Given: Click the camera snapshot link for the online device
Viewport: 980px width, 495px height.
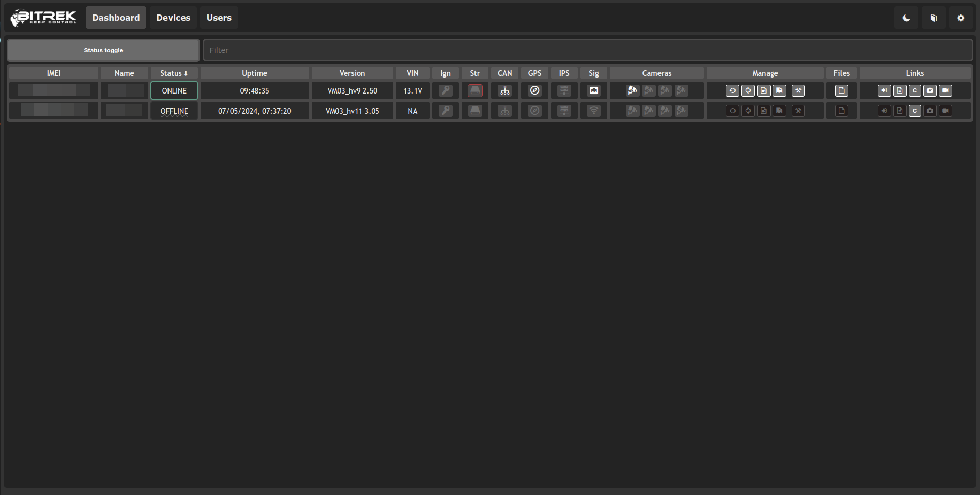Looking at the screenshot, I should click(x=930, y=91).
